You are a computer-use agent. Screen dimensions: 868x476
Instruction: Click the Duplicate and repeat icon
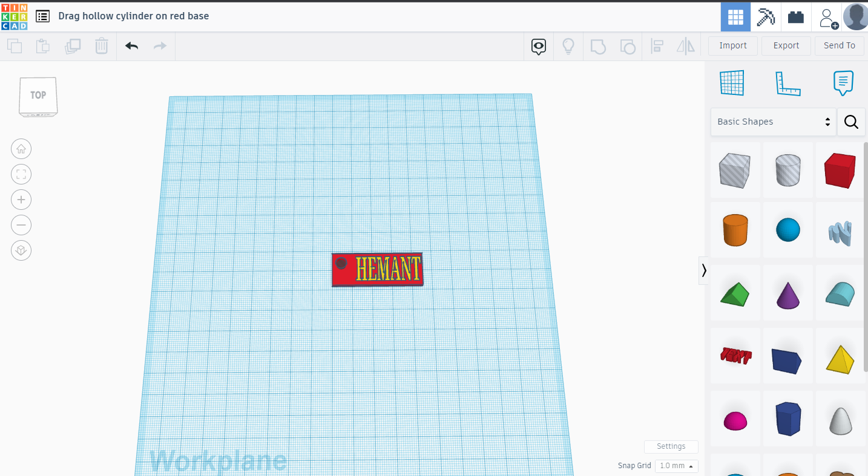(73, 46)
